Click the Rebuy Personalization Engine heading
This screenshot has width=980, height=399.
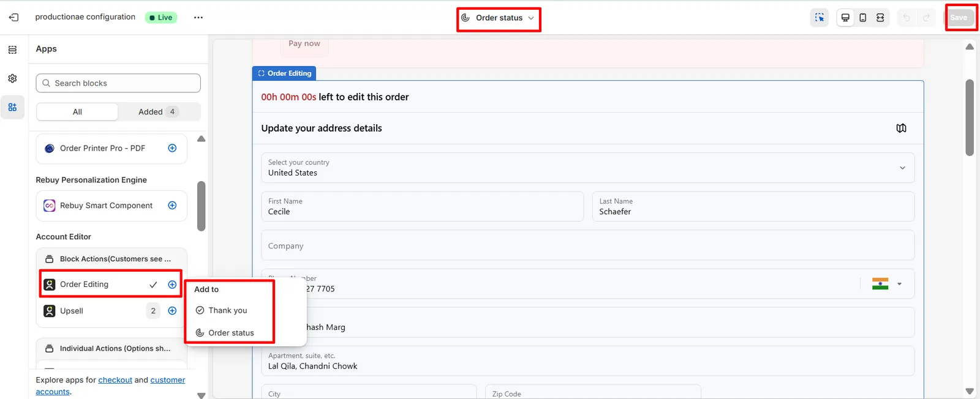(x=91, y=180)
